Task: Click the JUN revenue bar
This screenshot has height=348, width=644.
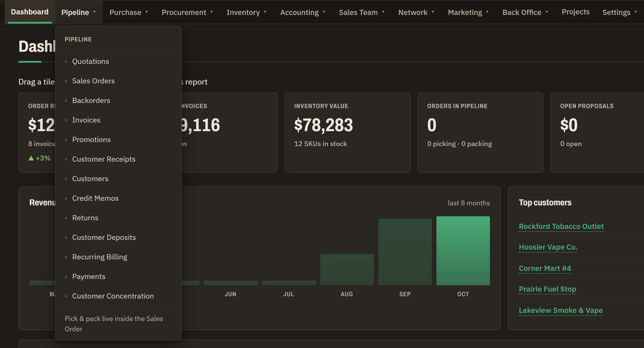Action: click(x=231, y=283)
